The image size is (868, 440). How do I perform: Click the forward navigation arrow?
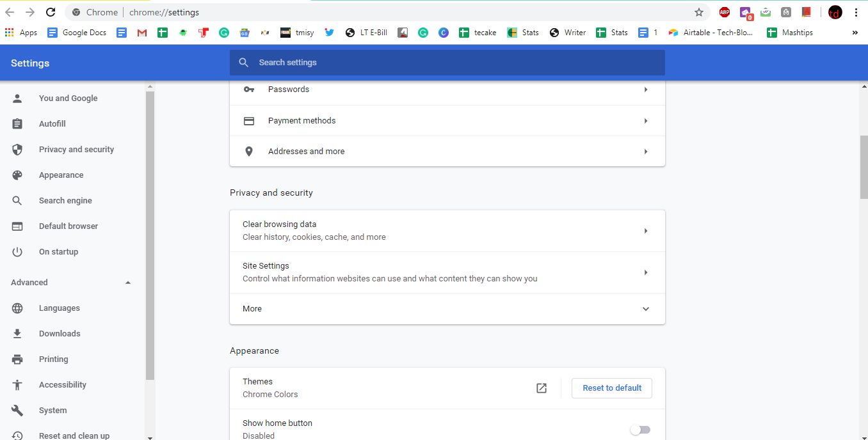click(x=30, y=12)
